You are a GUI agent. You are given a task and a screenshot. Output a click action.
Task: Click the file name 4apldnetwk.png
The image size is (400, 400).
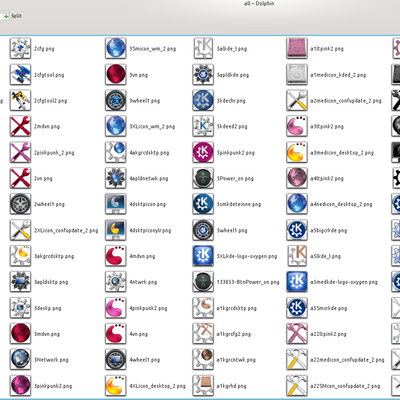149,179
